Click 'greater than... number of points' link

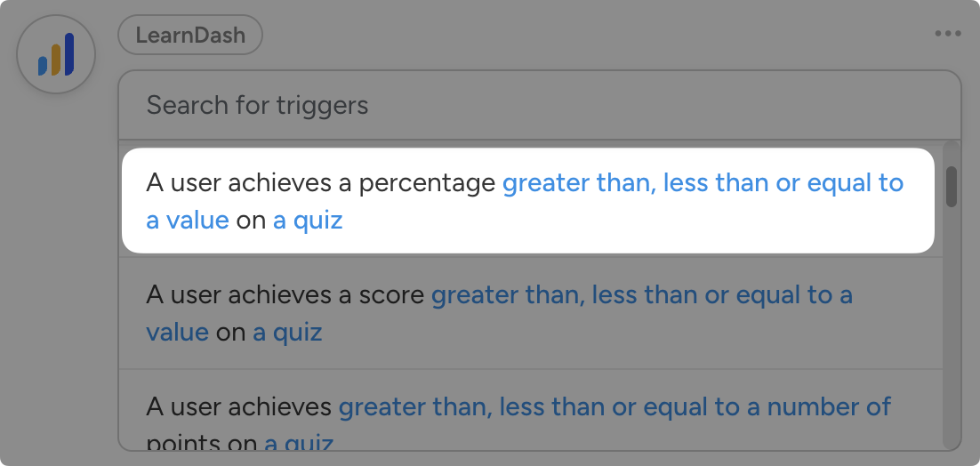click(x=614, y=407)
